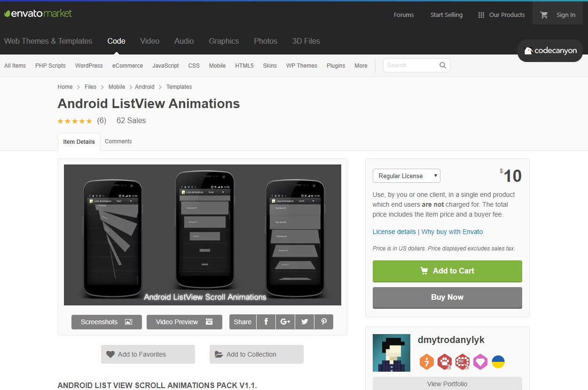Click the search magnifier icon

(442, 65)
